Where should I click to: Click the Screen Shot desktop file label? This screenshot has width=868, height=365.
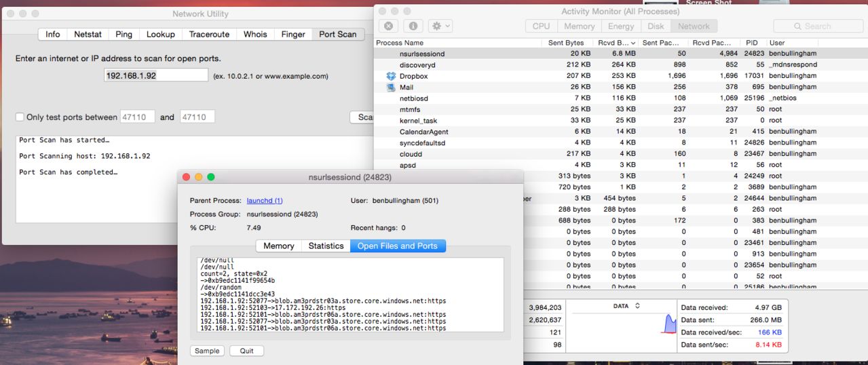pos(709,3)
